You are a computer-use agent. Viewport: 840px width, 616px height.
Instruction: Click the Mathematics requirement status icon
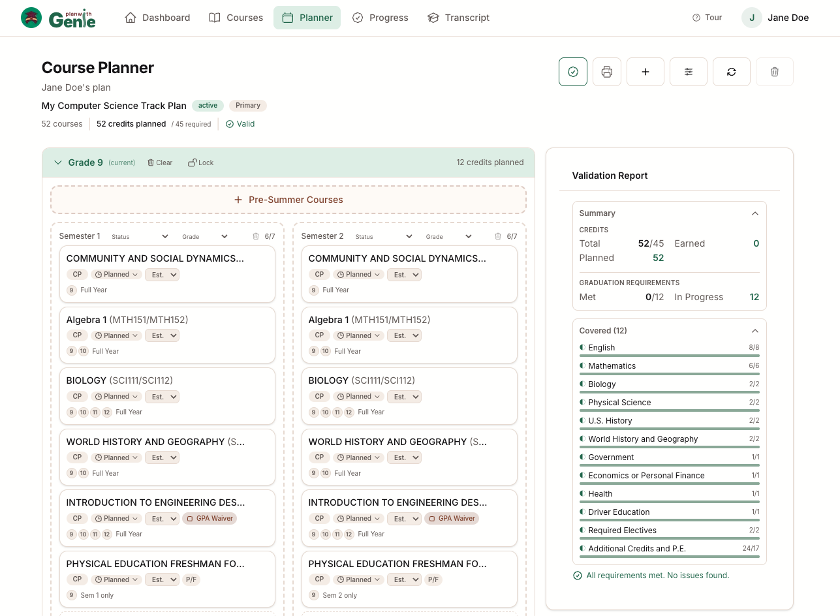click(x=582, y=366)
